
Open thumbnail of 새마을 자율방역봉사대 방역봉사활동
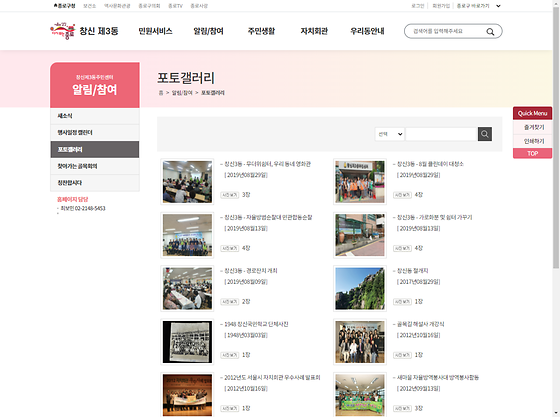click(360, 395)
